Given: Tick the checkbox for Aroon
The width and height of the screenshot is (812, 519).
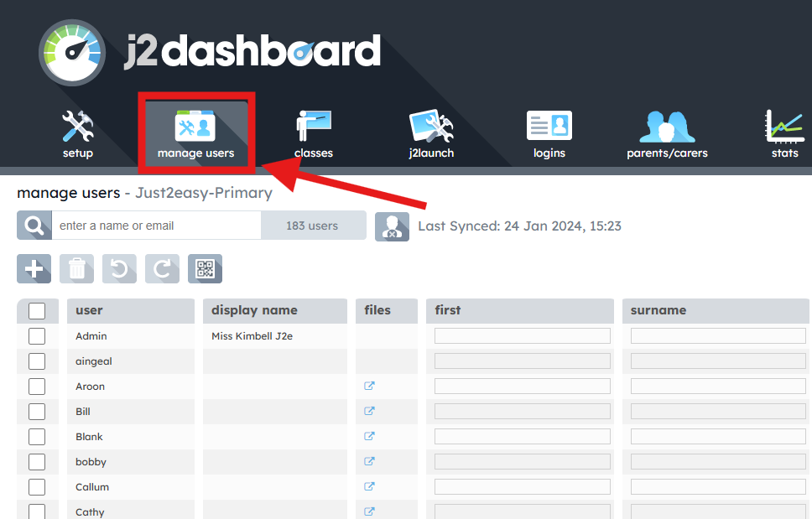Looking at the screenshot, I should (x=37, y=387).
